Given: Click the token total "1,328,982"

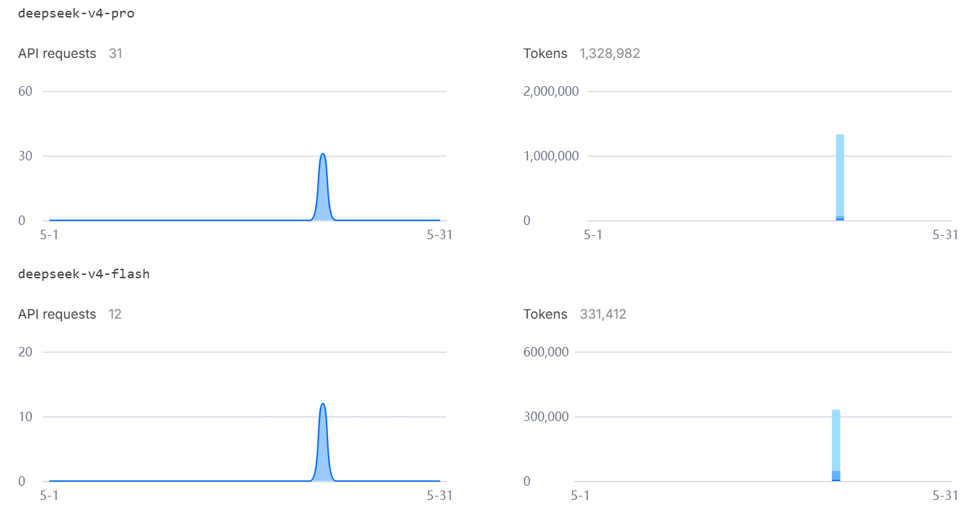Looking at the screenshot, I should tap(610, 53).
